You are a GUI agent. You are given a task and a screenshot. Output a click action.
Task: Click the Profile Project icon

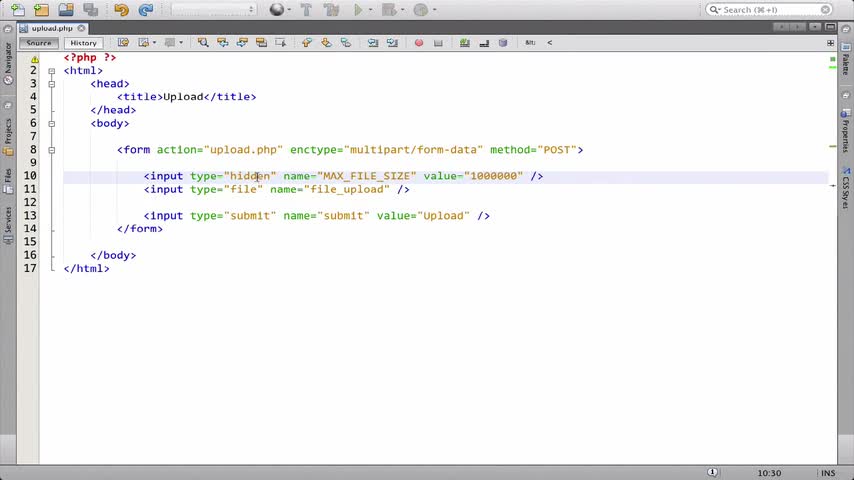(420, 10)
